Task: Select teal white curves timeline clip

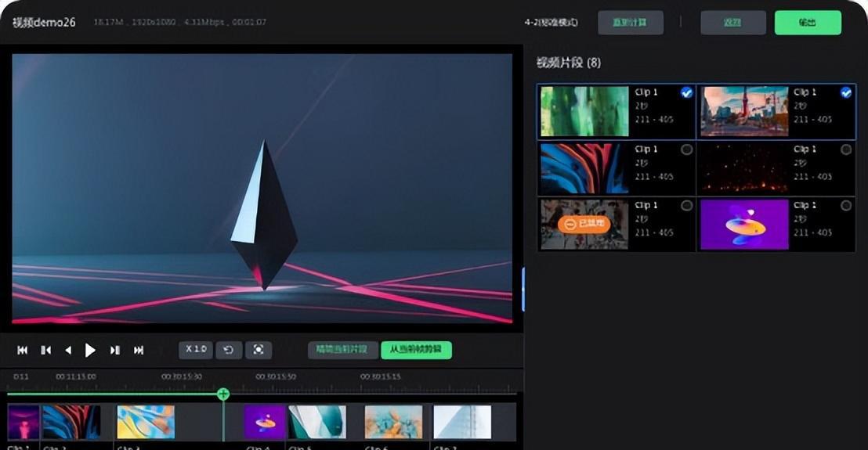Action: point(317,422)
